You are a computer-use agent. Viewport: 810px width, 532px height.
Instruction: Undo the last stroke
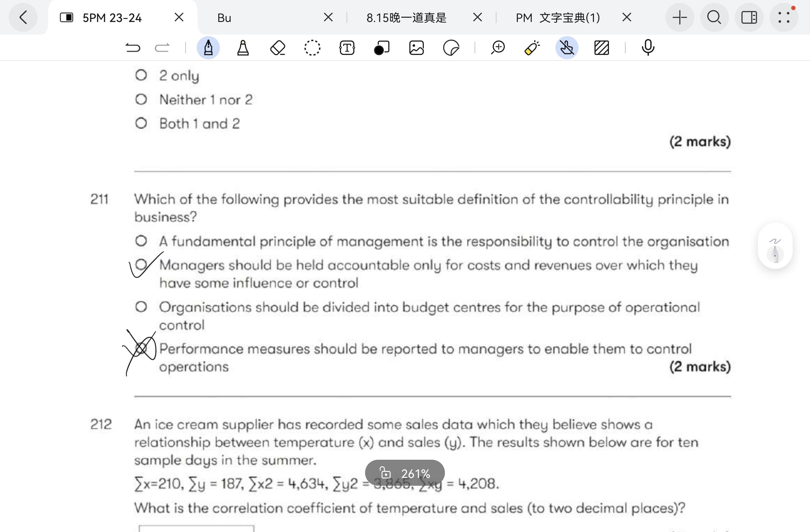tap(133, 48)
